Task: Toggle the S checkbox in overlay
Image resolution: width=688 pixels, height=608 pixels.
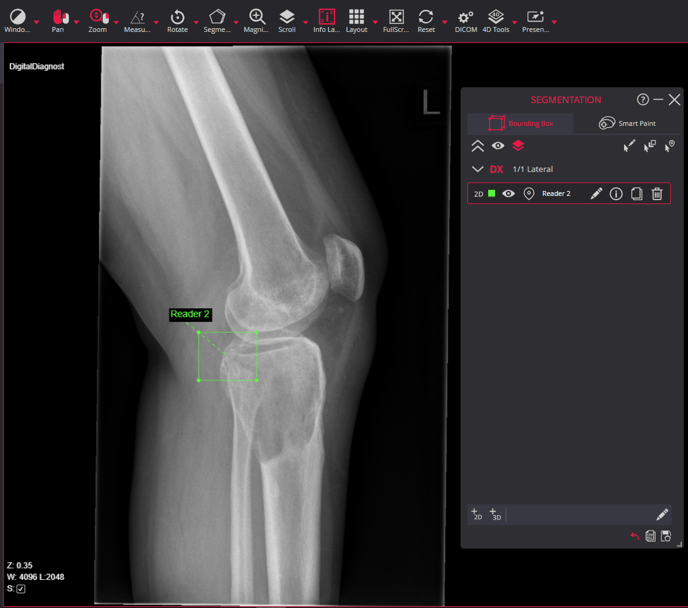Action: click(x=21, y=589)
